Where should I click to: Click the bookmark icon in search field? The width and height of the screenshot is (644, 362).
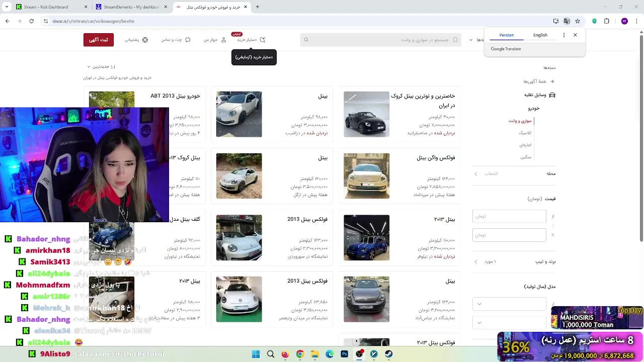(455, 40)
